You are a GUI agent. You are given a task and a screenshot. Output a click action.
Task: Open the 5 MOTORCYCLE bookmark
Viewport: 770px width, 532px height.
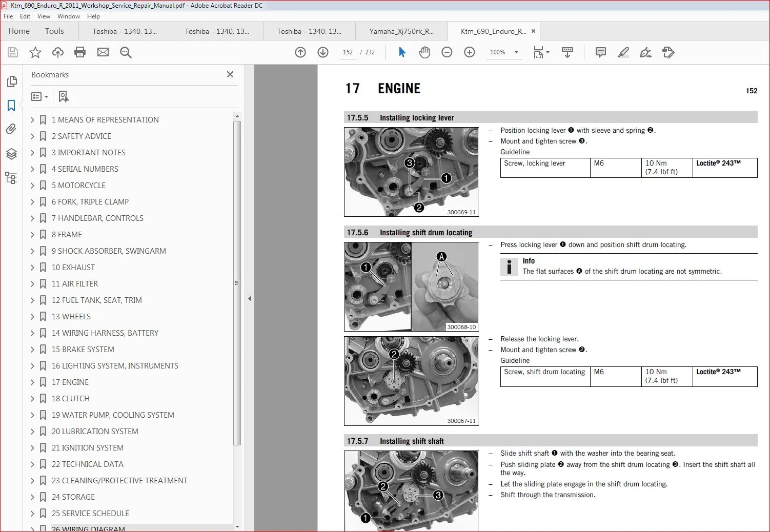(78, 186)
